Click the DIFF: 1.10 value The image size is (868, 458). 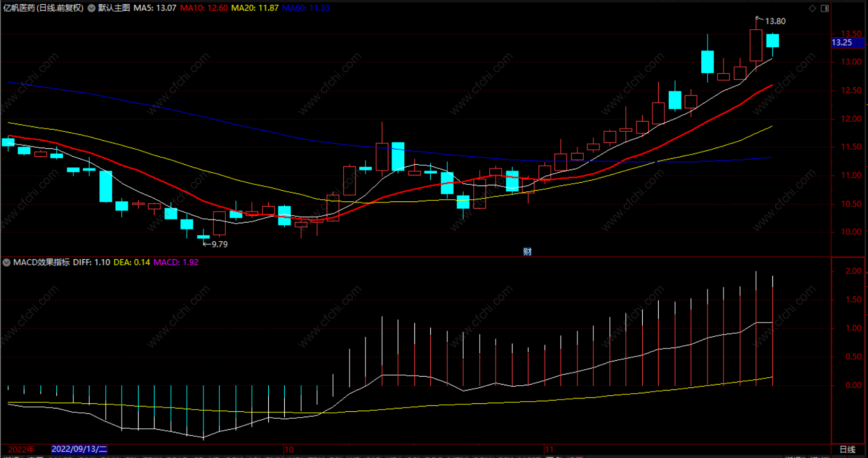[x=91, y=262]
